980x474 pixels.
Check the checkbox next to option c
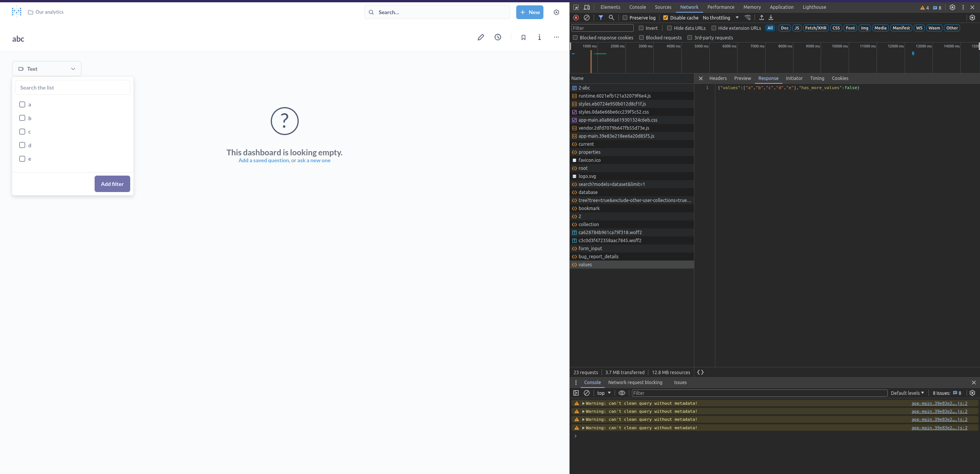tap(22, 131)
